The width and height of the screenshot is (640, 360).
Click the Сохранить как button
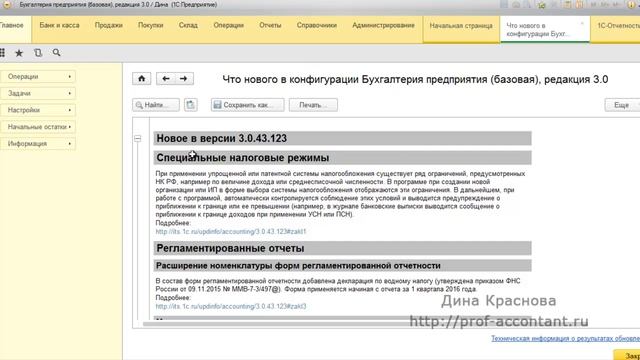click(x=247, y=105)
